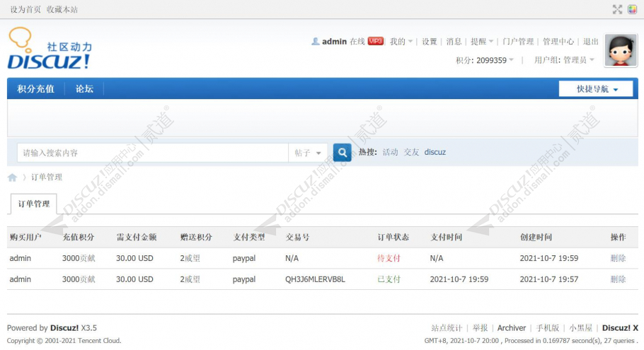The height and width of the screenshot is (350, 644).
Task: Click the Powered by Discuz! link
Action: coord(64,328)
